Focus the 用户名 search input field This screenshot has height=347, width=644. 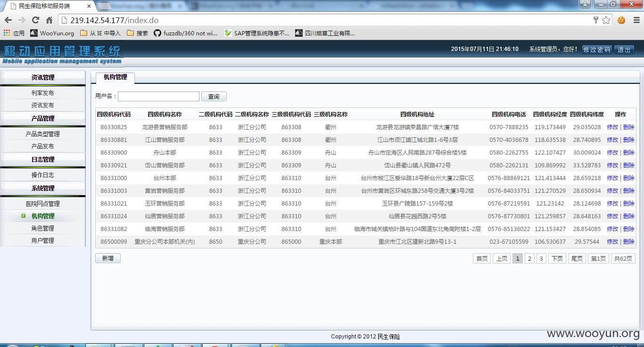pyautogui.click(x=158, y=96)
